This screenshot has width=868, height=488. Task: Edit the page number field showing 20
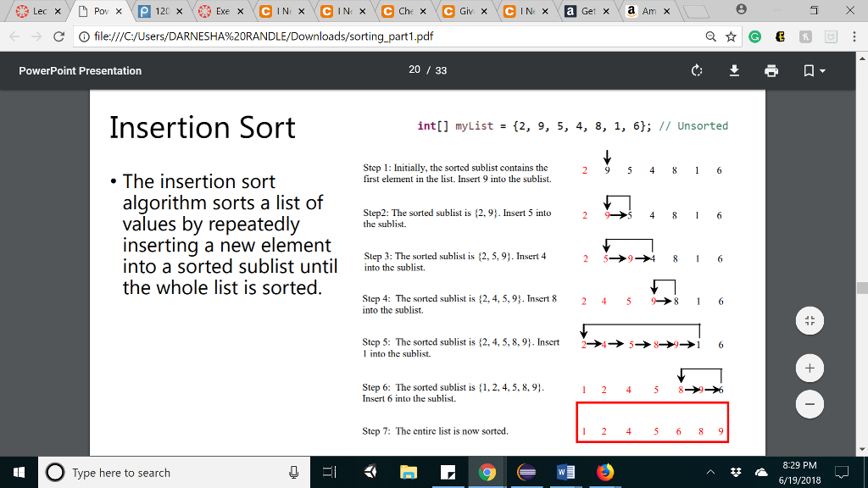[415, 71]
